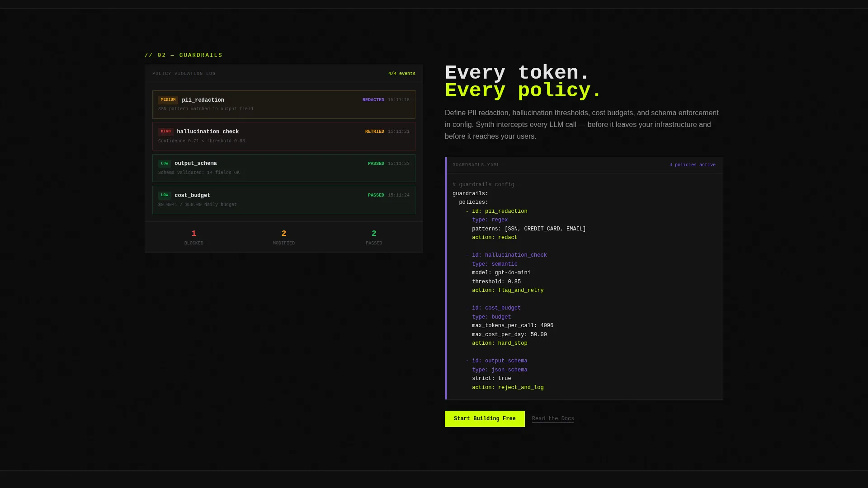Click the RETRIED status label

point(375,131)
